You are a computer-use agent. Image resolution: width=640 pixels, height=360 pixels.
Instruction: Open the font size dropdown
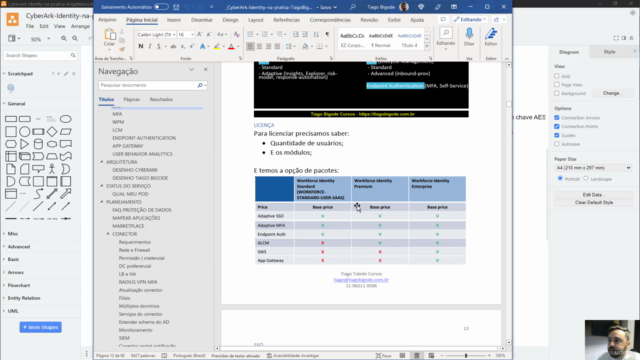click(192, 35)
